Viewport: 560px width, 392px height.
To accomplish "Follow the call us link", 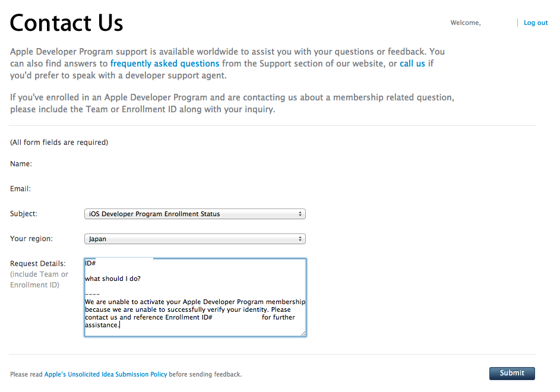I will click(x=412, y=64).
